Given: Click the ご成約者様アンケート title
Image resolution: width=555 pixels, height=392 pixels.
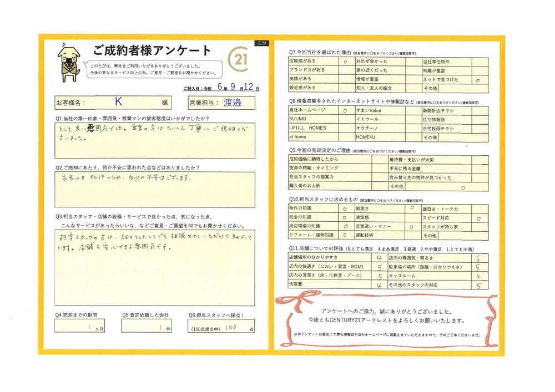Looking at the screenshot, I should tap(153, 50).
